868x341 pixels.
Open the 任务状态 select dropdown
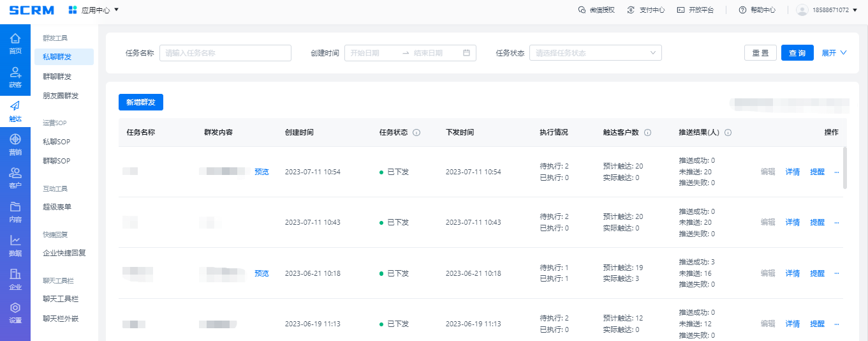[x=595, y=53]
